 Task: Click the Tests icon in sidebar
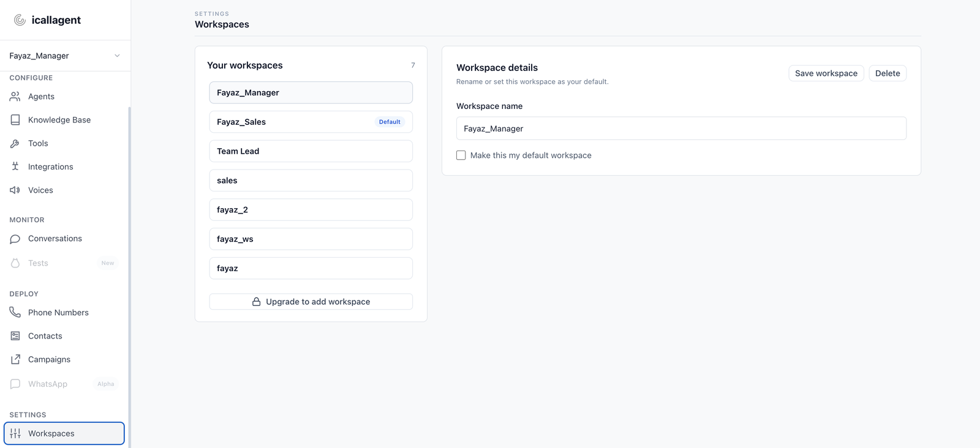[x=15, y=263]
